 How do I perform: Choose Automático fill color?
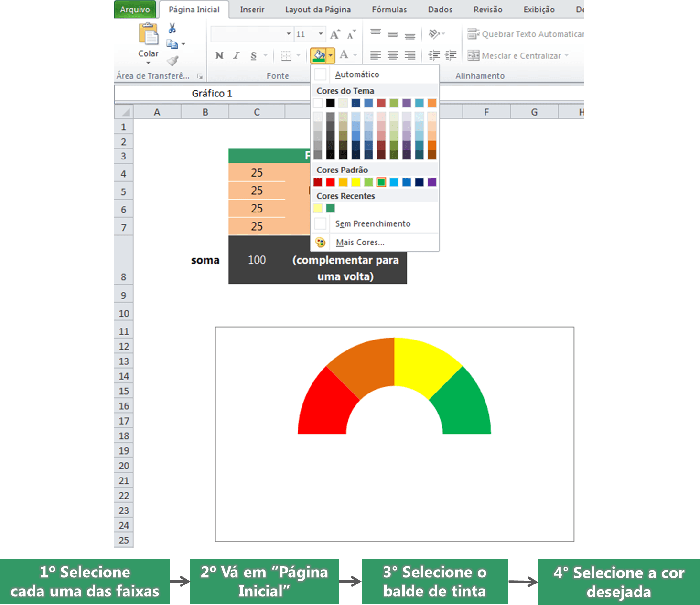tap(375, 74)
